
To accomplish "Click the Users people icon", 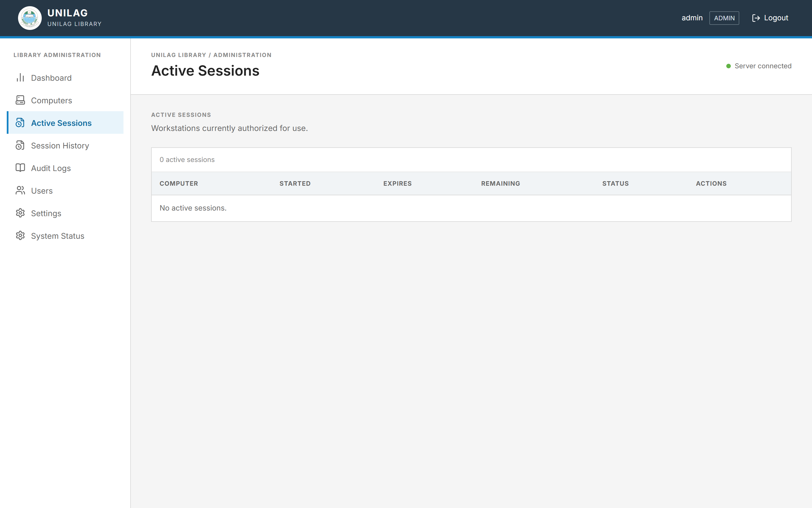I will tap(20, 190).
